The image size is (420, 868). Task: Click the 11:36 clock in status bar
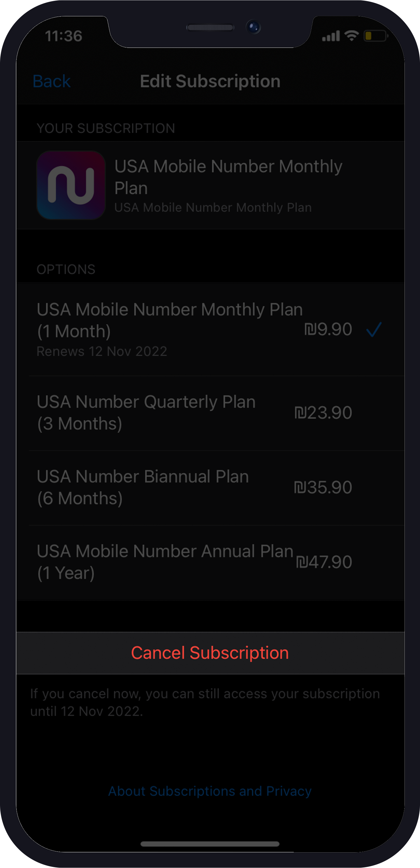(x=64, y=36)
